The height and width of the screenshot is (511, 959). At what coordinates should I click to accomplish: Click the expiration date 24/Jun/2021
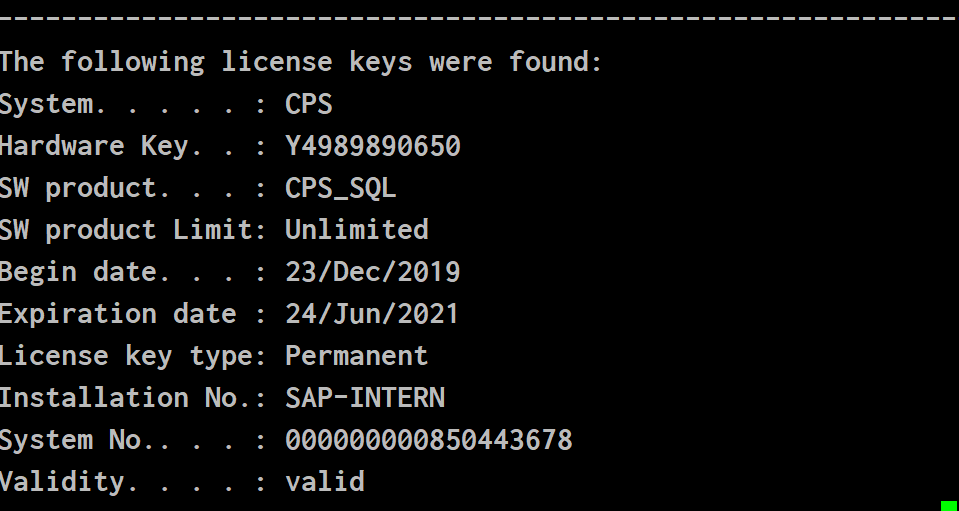tap(372, 314)
